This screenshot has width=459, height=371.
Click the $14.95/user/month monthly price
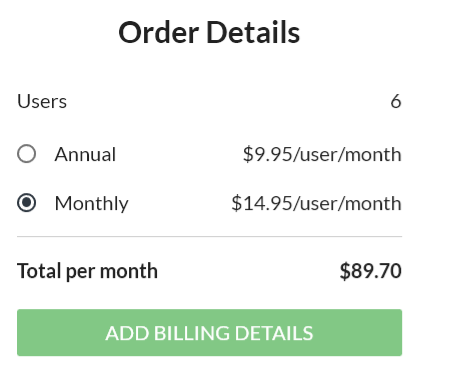[x=316, y=203]
